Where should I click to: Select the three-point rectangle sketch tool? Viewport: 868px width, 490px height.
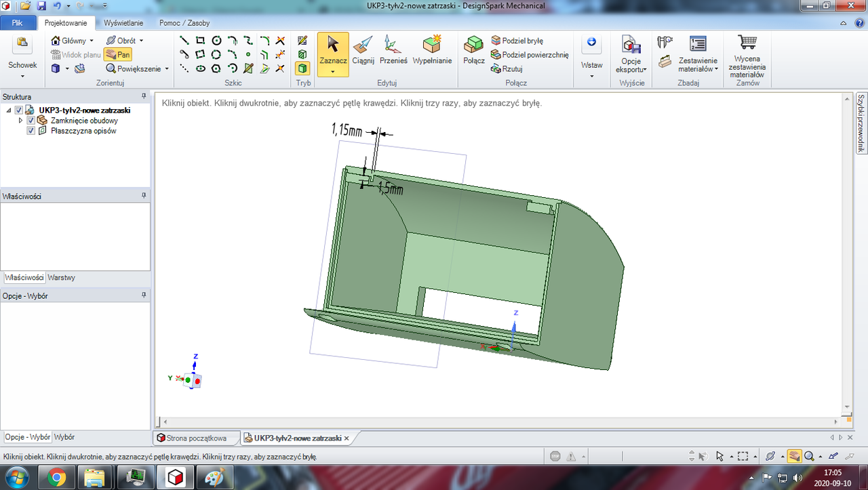(x=200, y=54)
